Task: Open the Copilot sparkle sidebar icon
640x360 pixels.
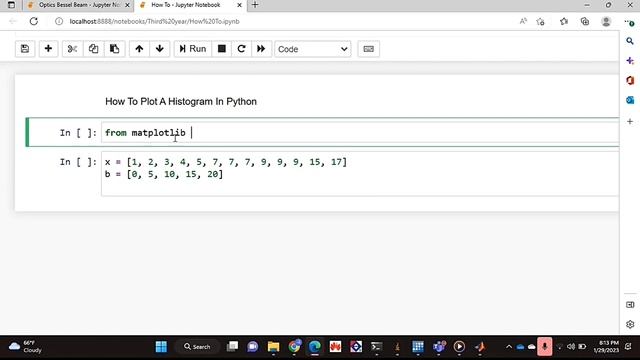Action: [x=630, y=61]
